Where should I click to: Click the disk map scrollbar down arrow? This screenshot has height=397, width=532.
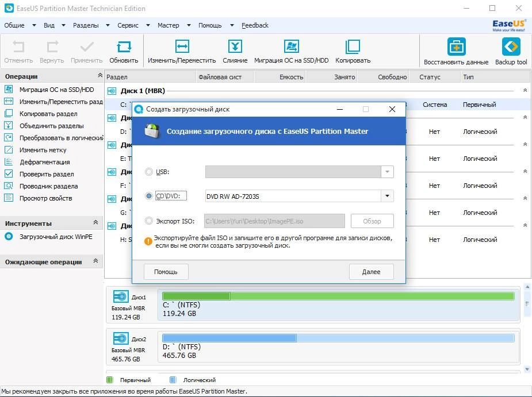coord(527,369)
